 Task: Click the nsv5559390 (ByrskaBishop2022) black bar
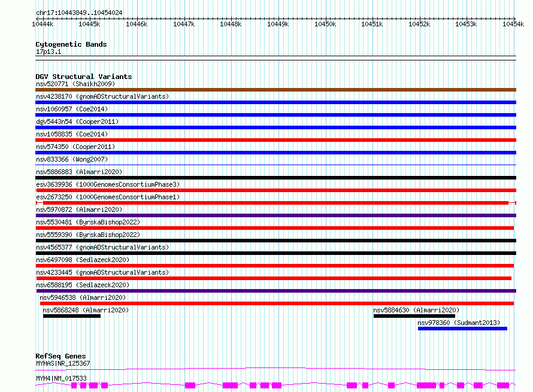tap(275, 241)
